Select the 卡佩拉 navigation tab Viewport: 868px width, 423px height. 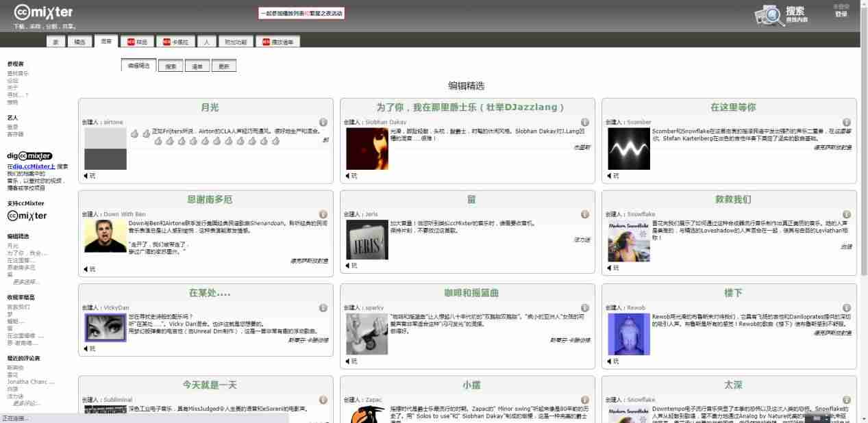tap(175, 42)
